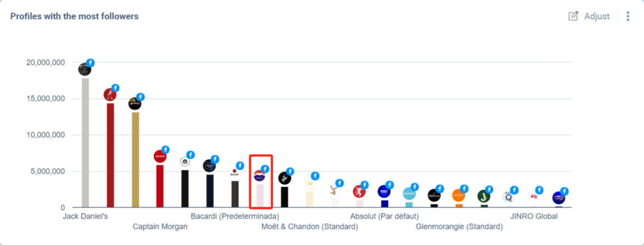The image size is (644, 245).
Task: Click the JINRO Global axis label
Action: point(534,216)
